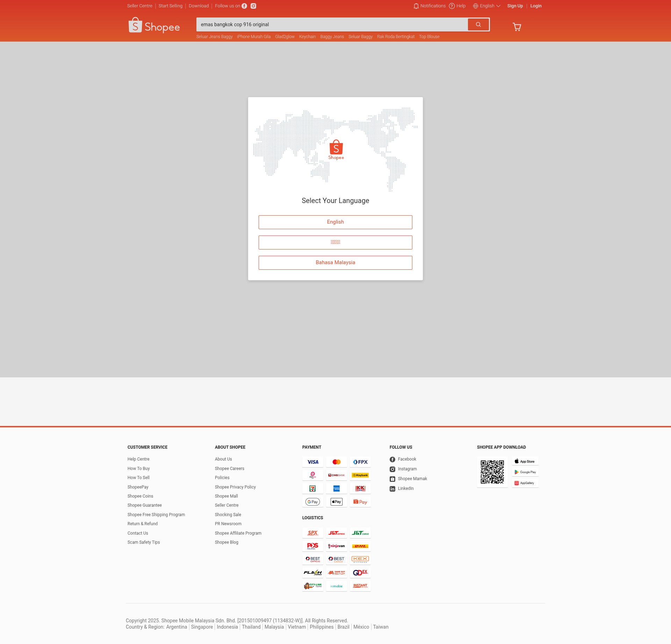Image resolution: width=671 pixels, height=644 pixels.
Task: Open Shopee Facebook icon in top bar
Action: point(244,6)
